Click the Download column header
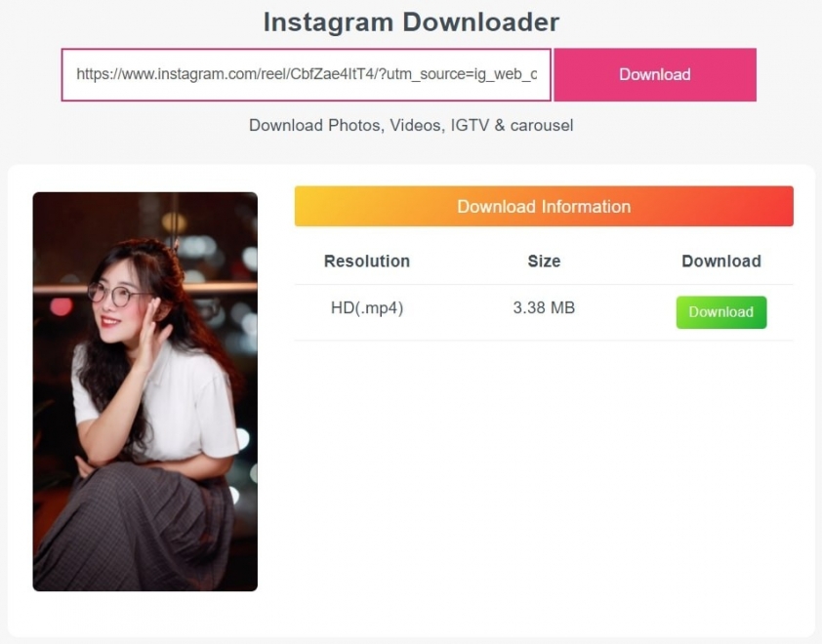Image resolution: width=822 pixels, height=644 pixels. (720, 262)
